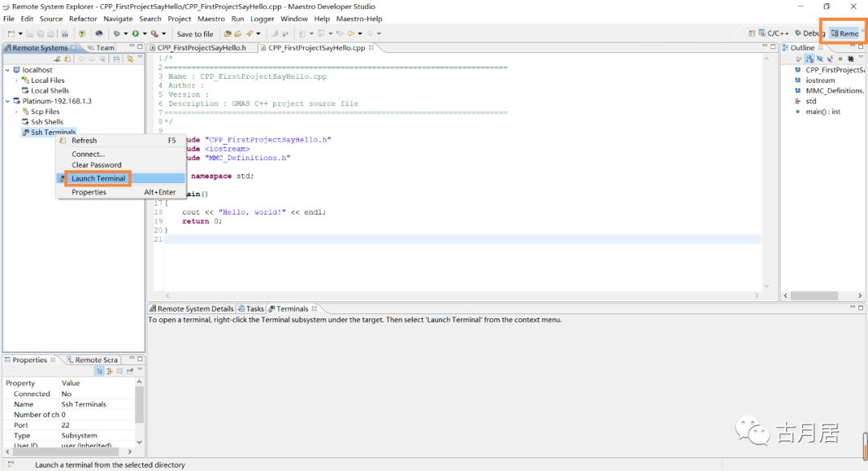Toggle Link with Editor in Remote Systems
Image resolution: width=868 pixels, height=471 pixels.
pos(129,59)
